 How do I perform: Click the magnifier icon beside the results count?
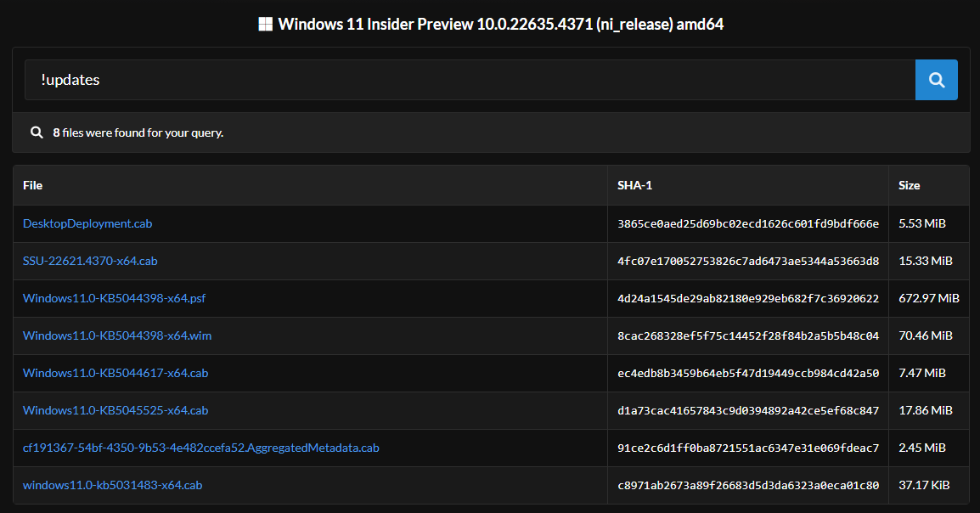coord(37,132)
